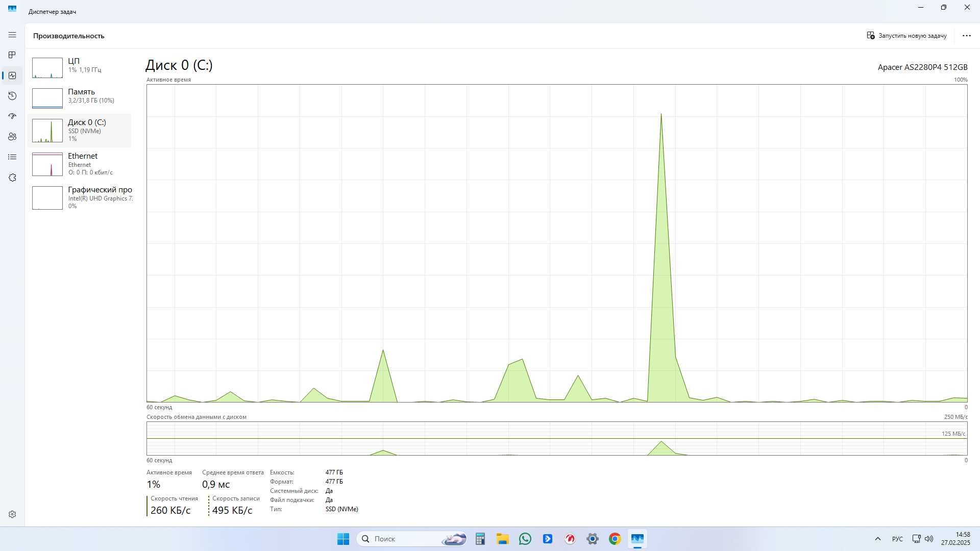Click the taskbar search box

411,539
